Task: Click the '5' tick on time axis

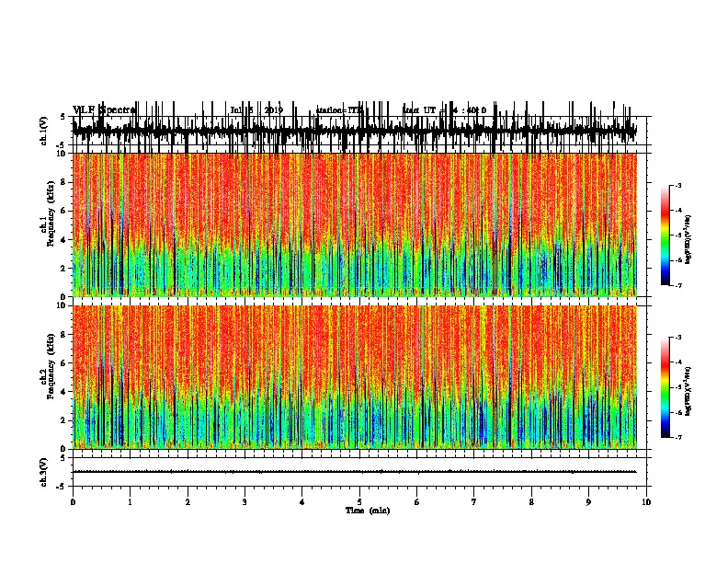Action: point(359,501)
